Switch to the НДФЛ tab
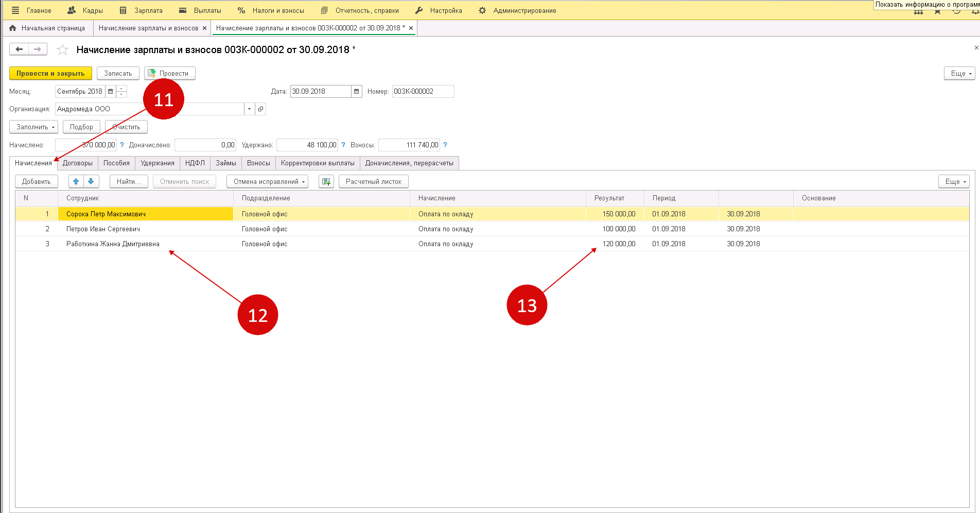 (x=195, y=163)
